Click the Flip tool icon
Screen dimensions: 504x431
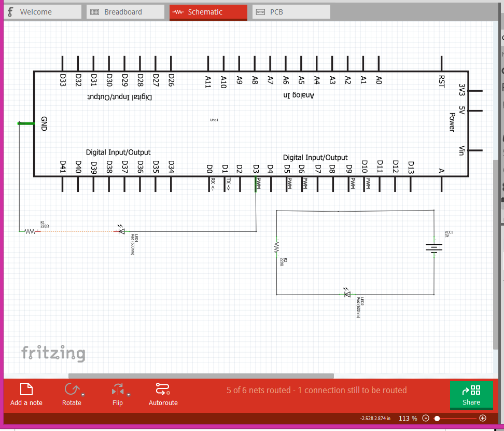coord(117,391)
